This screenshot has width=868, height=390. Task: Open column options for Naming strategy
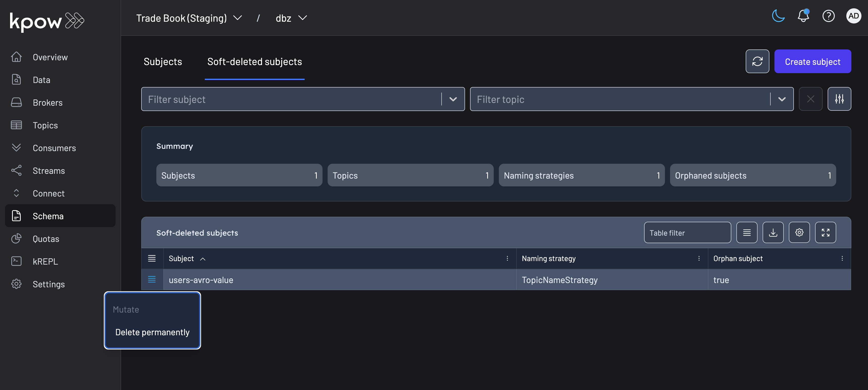(x=699, y=258)
